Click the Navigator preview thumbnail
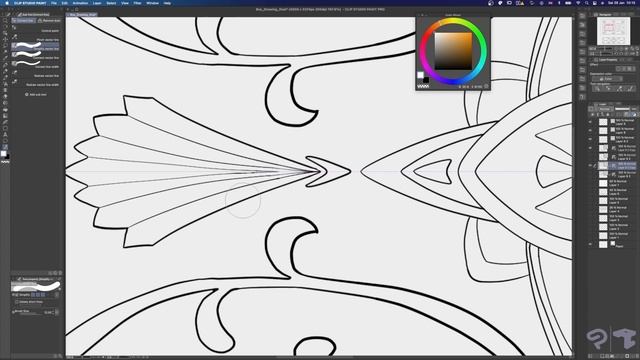This screenshot has height=360, width=640. click(x=613, y=31)
